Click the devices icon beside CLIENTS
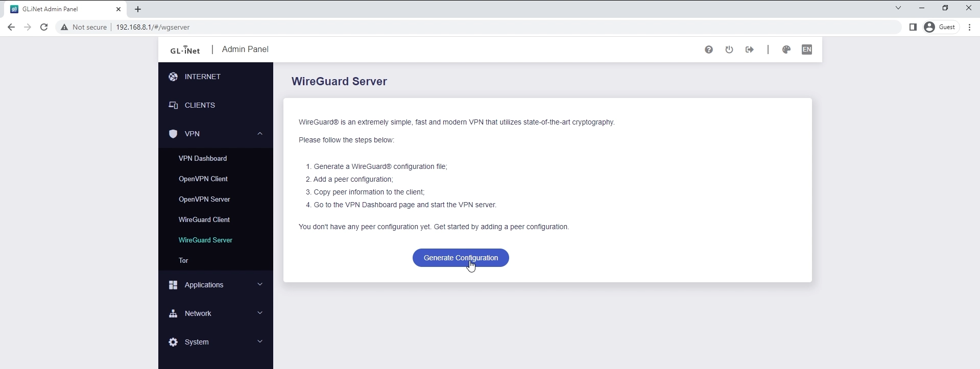 [x=173, y=105]
